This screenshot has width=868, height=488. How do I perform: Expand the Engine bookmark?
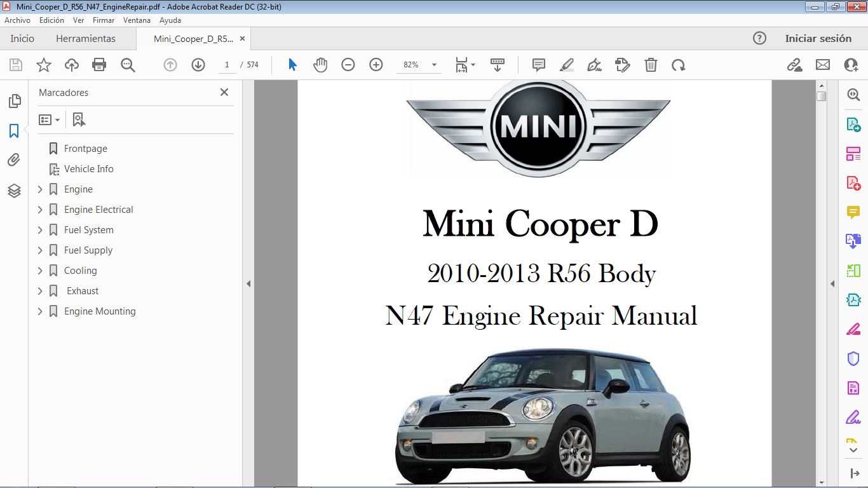coord(40,189)
